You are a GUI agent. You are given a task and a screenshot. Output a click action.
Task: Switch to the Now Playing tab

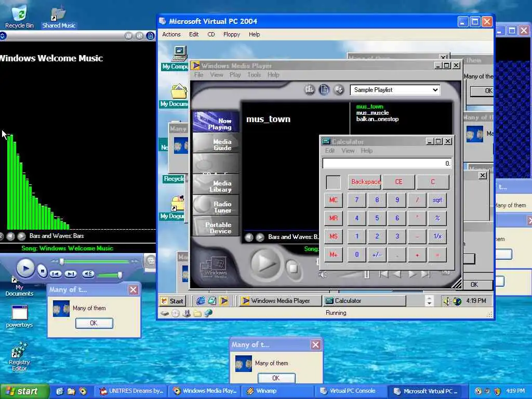pos(216,122)
